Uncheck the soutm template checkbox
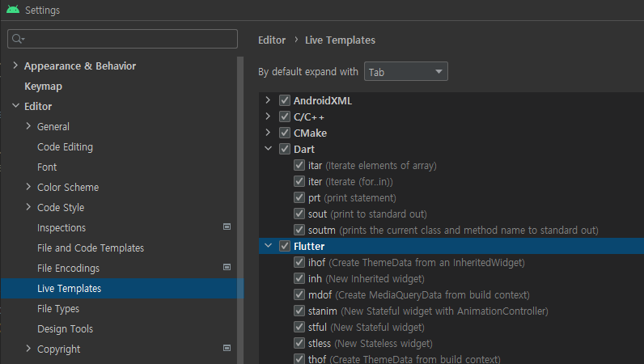The height and width of the screenshot is (364, 644). [299, 230]
